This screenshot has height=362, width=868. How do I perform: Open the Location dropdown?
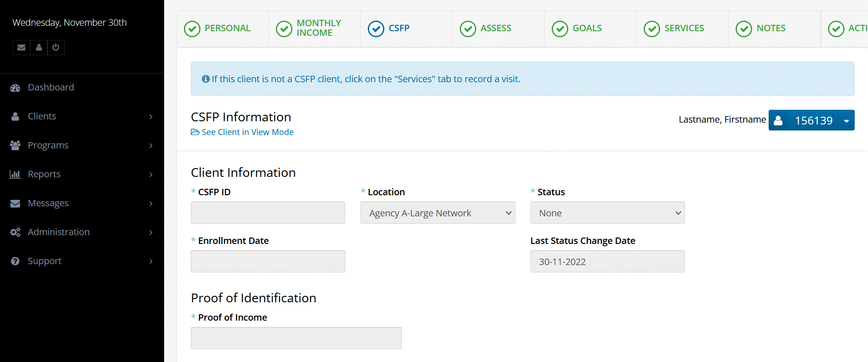coord(438,213)
